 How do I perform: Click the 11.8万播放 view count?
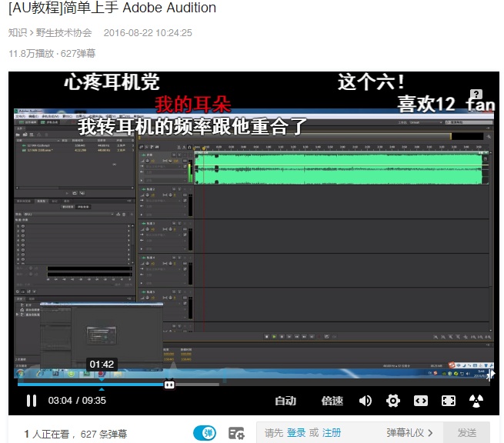[x=32, y=53]
